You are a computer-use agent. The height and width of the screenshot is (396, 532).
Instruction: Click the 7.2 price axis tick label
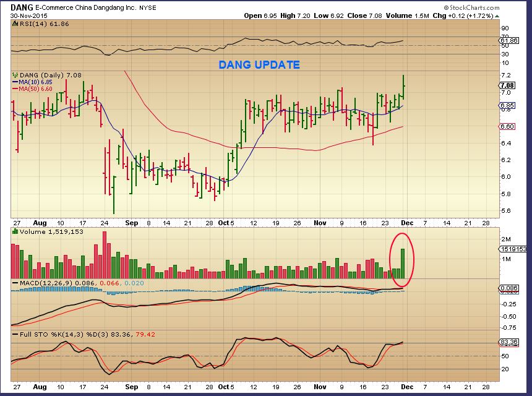pyautogui.click(x=505, y=75)
